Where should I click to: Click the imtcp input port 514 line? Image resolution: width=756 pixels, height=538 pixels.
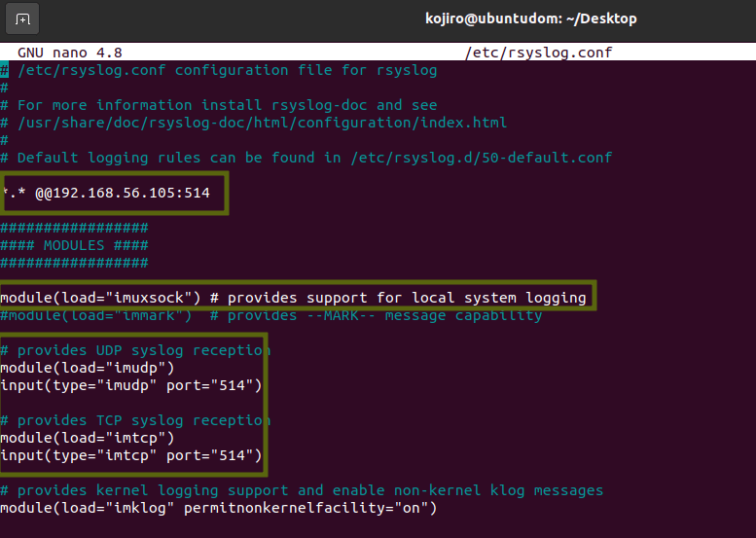coord(131,455)
